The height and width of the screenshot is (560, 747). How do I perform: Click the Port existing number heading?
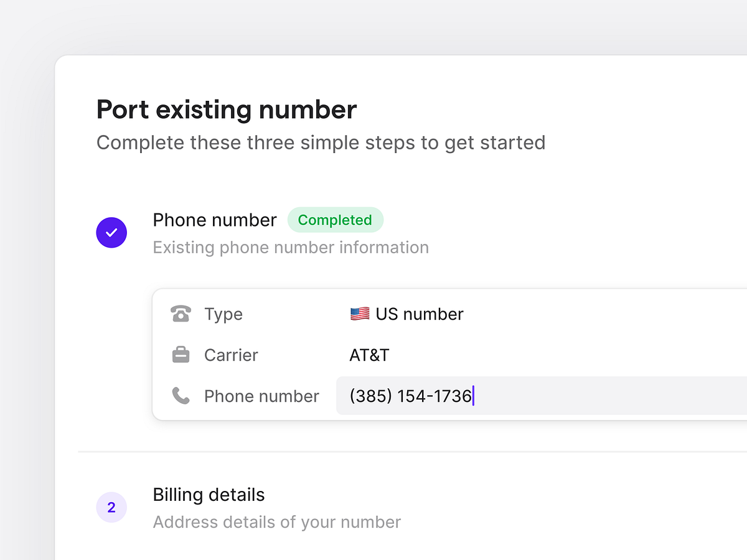(226, 110)
